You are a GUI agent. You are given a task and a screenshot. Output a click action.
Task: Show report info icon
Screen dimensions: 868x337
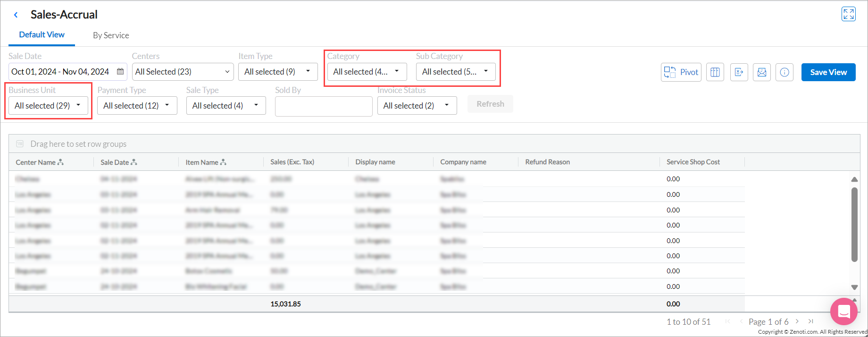785,72
